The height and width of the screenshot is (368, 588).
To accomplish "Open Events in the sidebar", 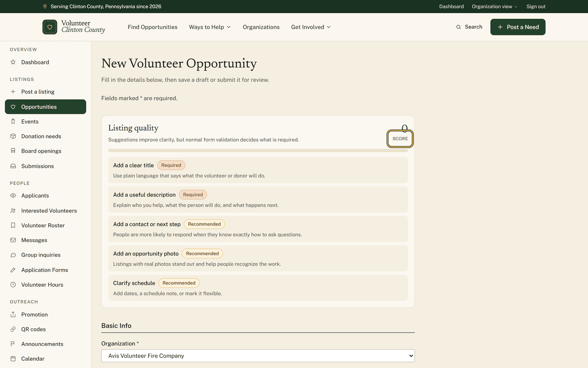I will [x=46, y=121].
